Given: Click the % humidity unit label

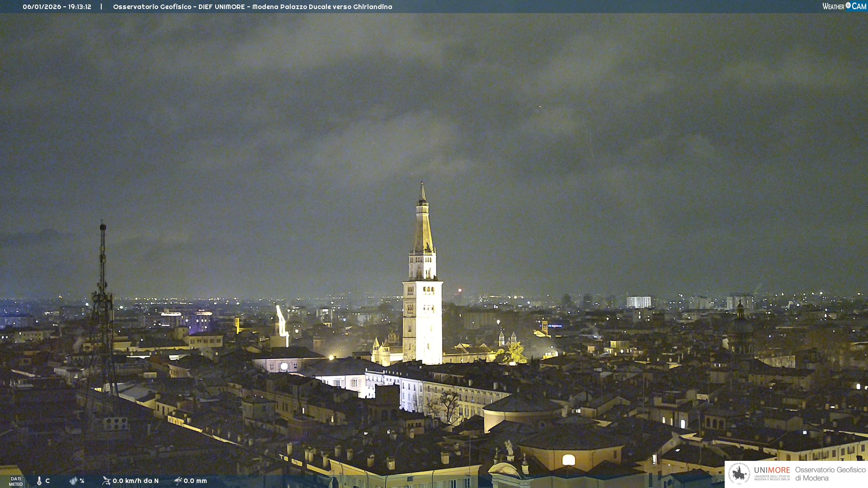Looking at the screenshot, I should [x=82, y=481].
